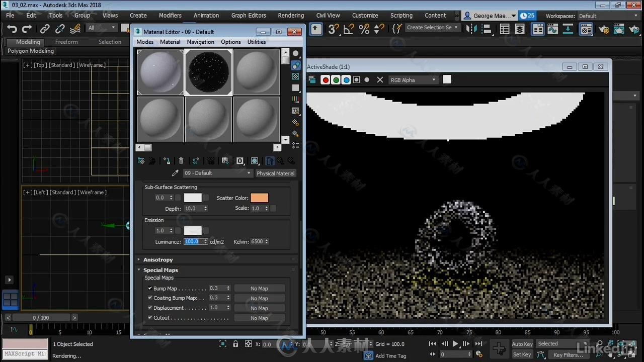Toggle Backlight icon beside sample slots
The height and width of the screenshot is (362, 644).
[296, 65]
